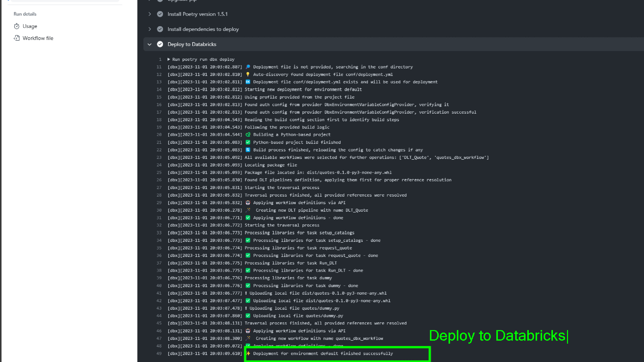Click the Deploy to Databricks step title

click(x=192, y=44)
